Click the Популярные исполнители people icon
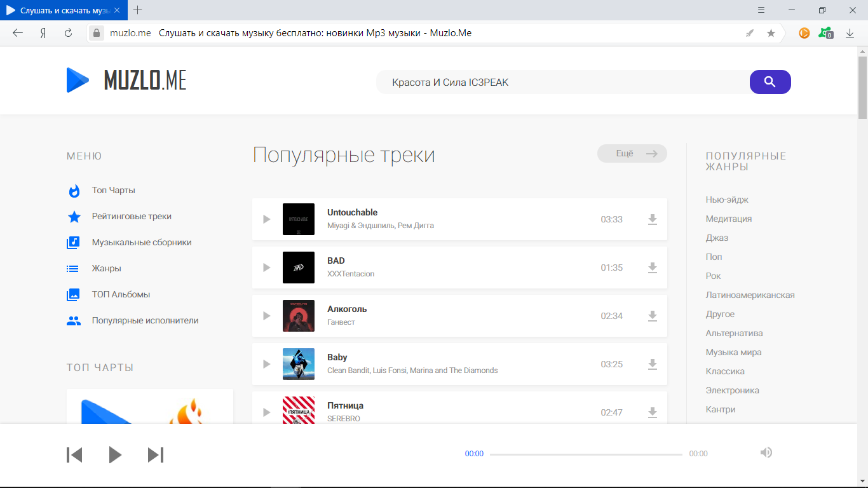868x488 pixels. (x=74, y=321)
